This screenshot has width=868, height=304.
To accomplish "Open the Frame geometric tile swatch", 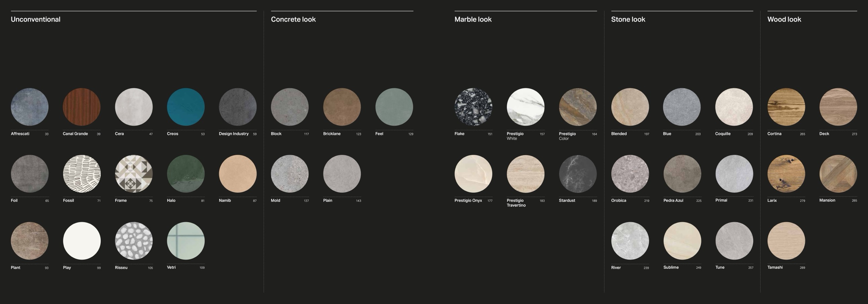I will pos(134,174).
